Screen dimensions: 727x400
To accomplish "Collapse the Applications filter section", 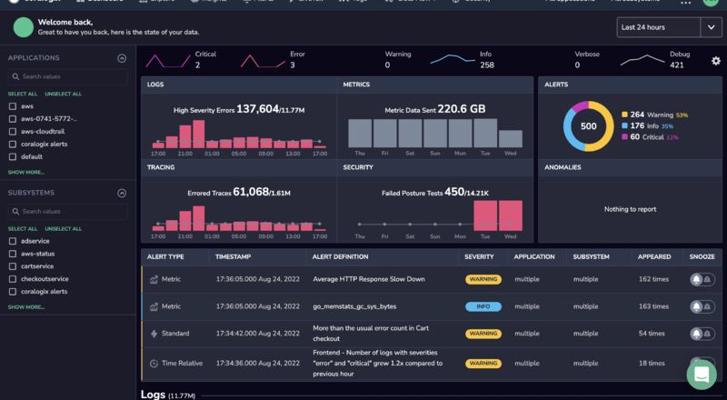I will 122,58.
